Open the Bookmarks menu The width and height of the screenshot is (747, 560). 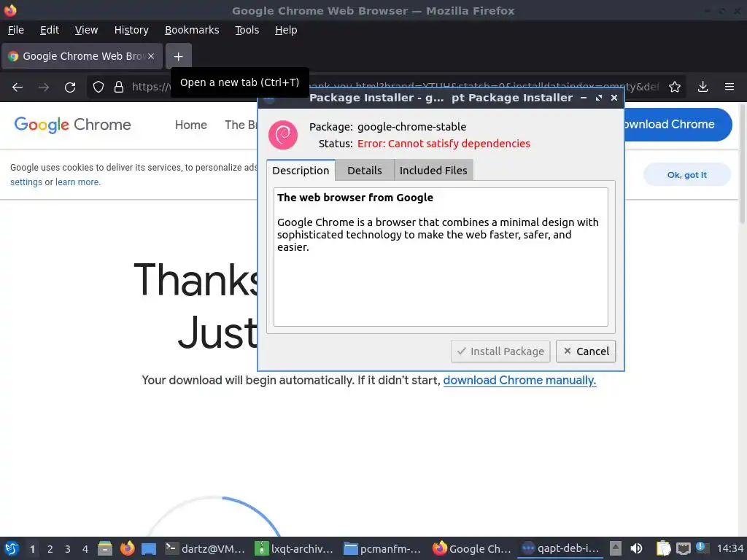(192, 30)
